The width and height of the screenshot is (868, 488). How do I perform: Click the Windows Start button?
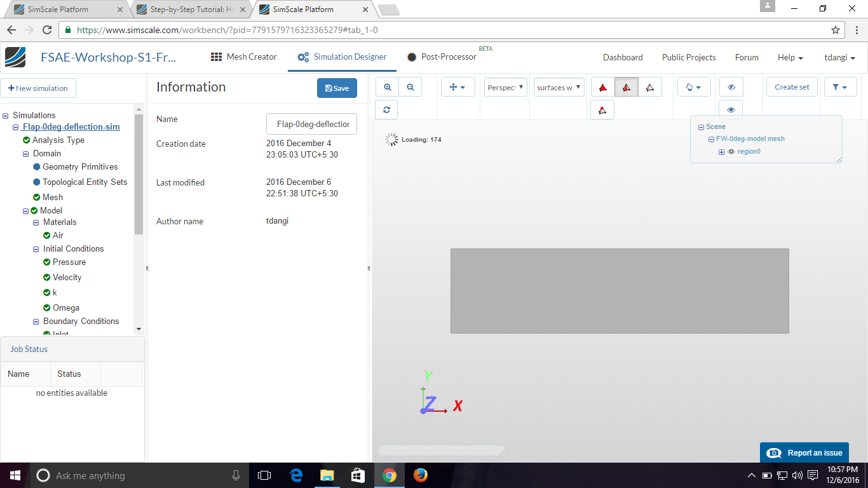[x=15, y=475]
